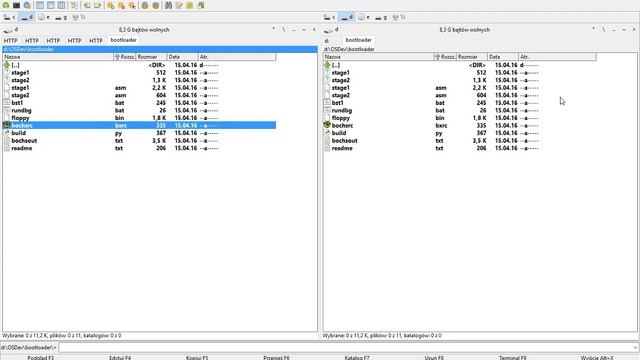This screenshot has height=360, width=640.
Task: Select rundbg bat file in right panel
Action: coord(460,110)
